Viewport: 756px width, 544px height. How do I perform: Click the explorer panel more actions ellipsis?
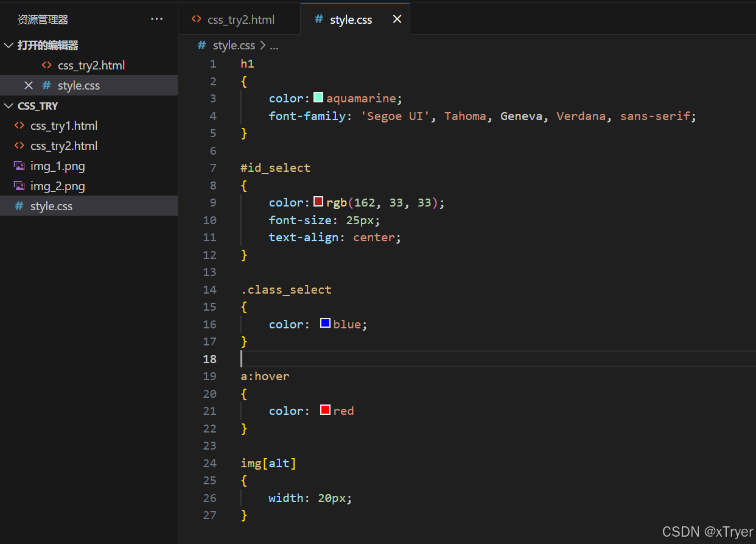156,19
